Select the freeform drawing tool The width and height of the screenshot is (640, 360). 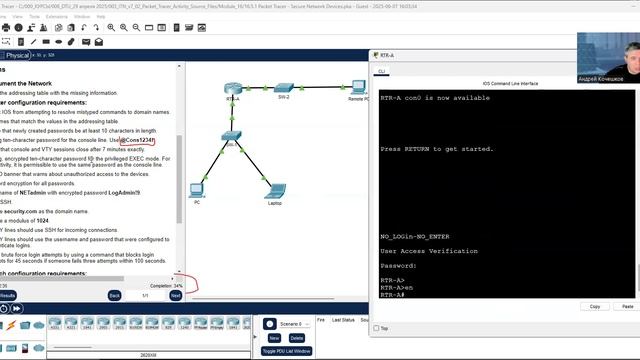coord(71,42)
